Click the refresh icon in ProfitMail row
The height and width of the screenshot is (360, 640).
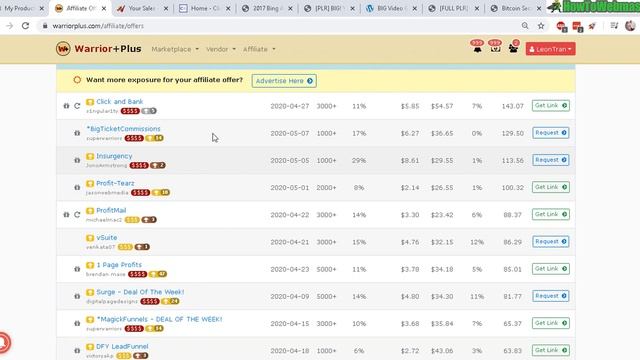point(77,214)
